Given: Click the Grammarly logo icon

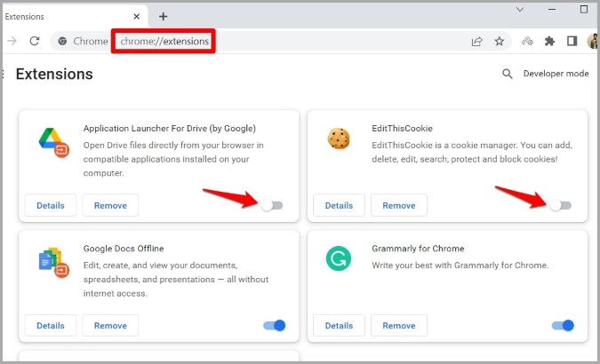Looking at the screenshot, I should pos(339,258).
